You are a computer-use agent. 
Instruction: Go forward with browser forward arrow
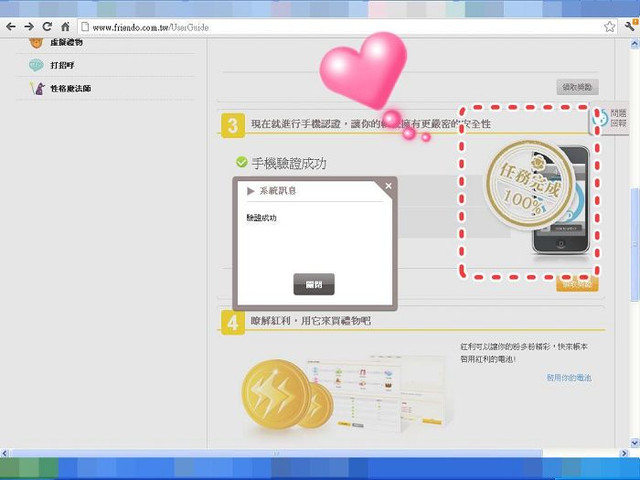pos(29,27)
